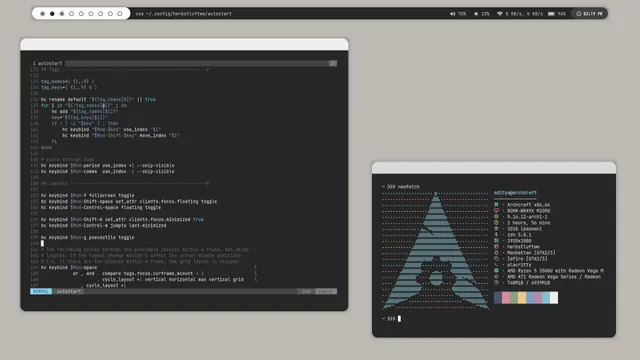Screen dimensions: 640x360
Task: Click the brightness 15% value
Action: 485,13
